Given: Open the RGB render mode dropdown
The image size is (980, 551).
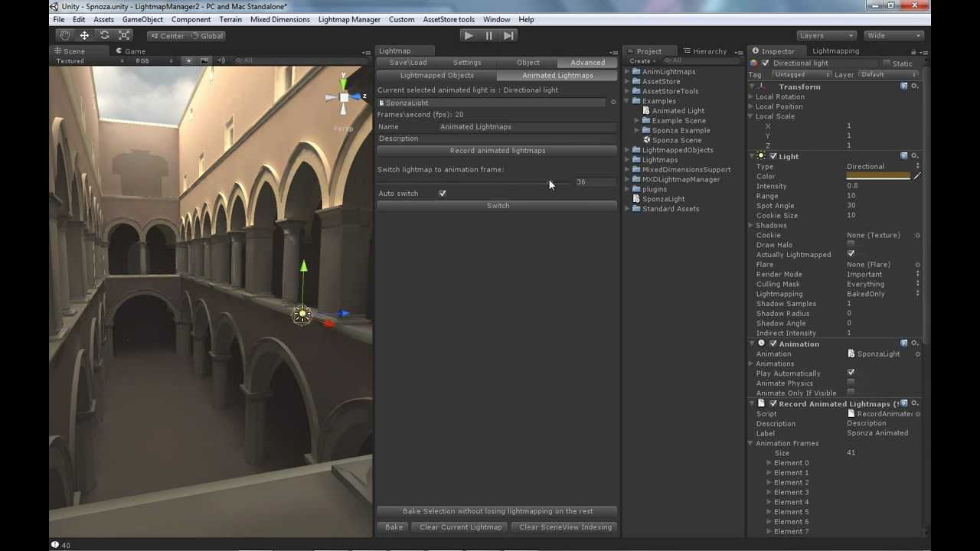Looking at the screenshot, I should click(155, 60).
